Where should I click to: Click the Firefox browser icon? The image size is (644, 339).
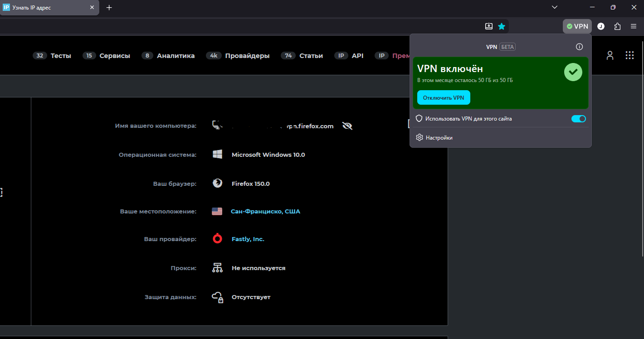217,184
